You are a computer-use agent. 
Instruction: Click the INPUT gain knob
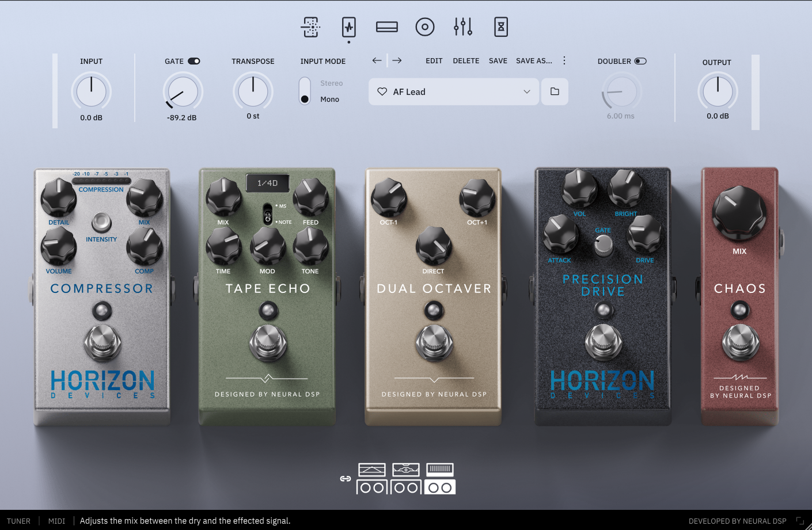pyautogui.click(x=92, y=91)
